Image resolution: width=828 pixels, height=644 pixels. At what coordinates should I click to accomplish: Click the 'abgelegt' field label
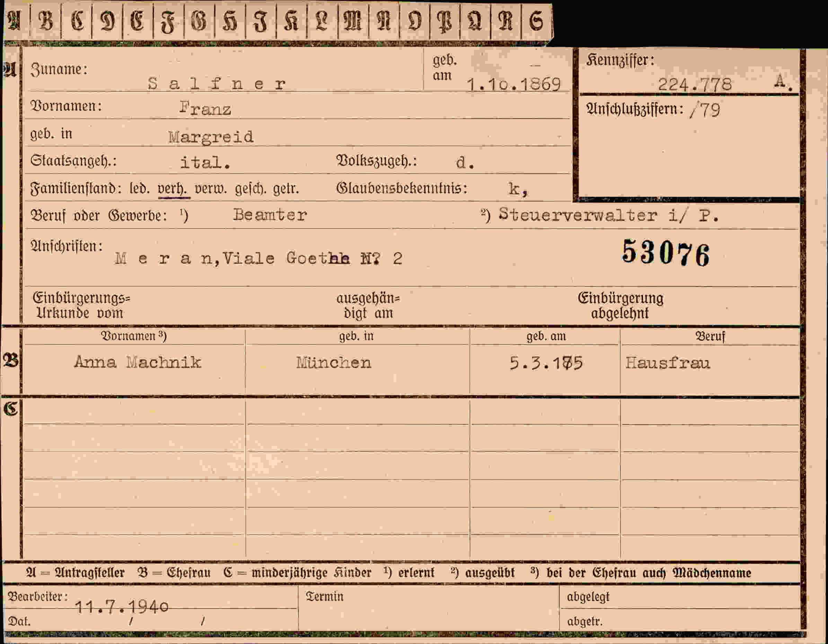588,597
